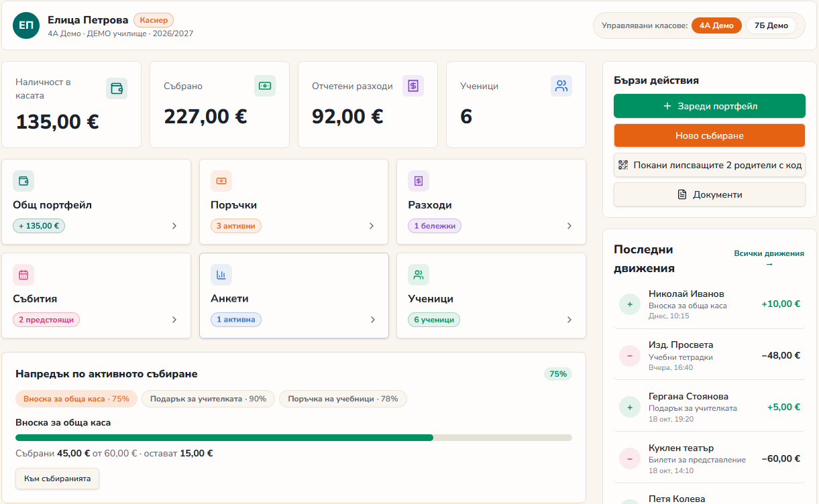The height and width of the screenshot is (504, 819).
Task: Click the wallet icon in cash balance card
Action: pos(117,88)
